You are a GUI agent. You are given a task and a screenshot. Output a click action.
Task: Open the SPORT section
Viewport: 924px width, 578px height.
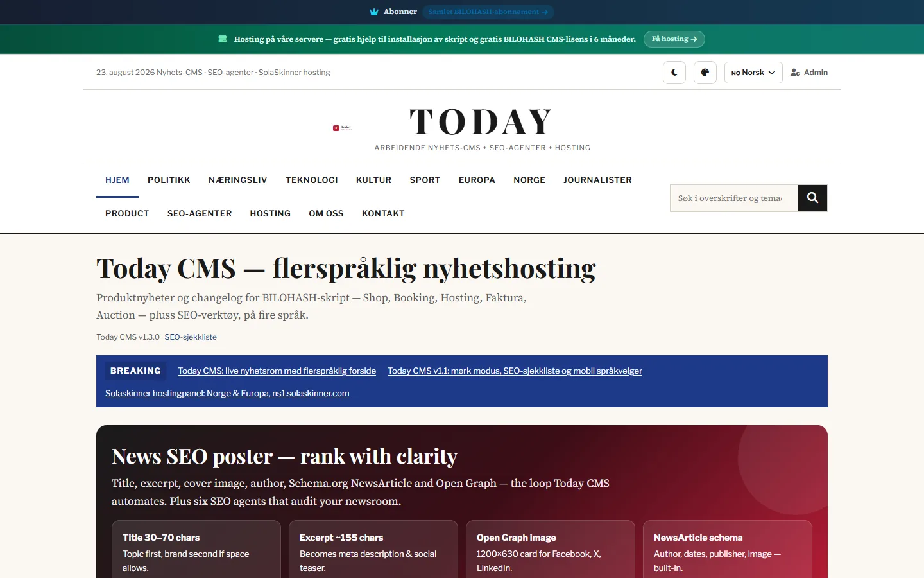[x=425, y=180]
